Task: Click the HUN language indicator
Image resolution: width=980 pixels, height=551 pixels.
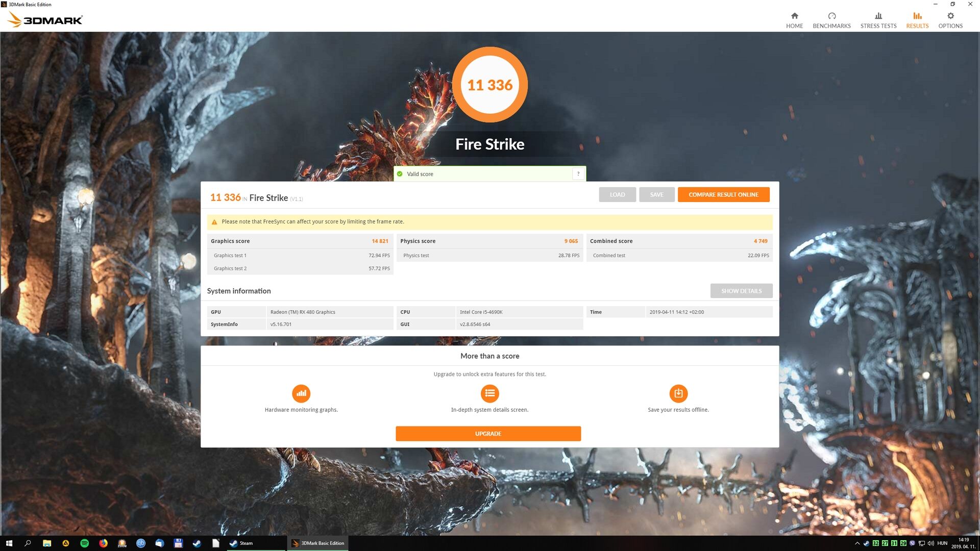Action: tap(942, 543)
